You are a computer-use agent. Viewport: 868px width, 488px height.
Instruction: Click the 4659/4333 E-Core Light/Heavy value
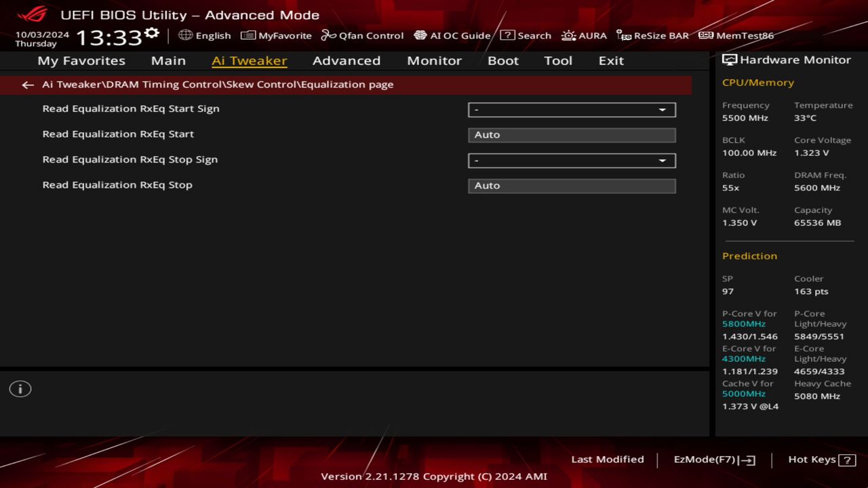(x=820, y=371)
